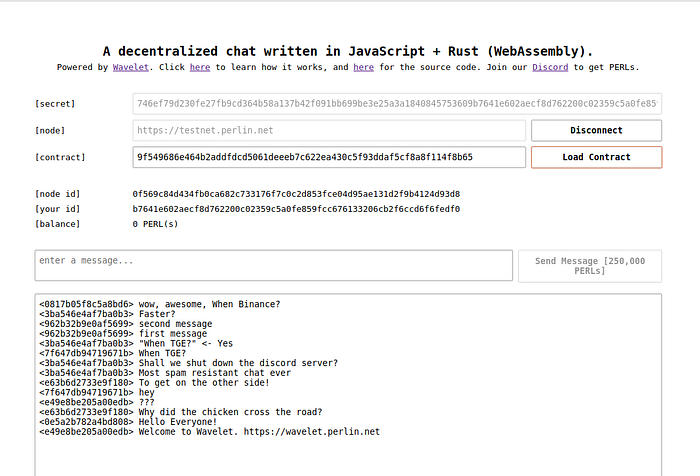Follow the Discord link to get PERLs
Viewport: 700px width, 476px height.
549,67
